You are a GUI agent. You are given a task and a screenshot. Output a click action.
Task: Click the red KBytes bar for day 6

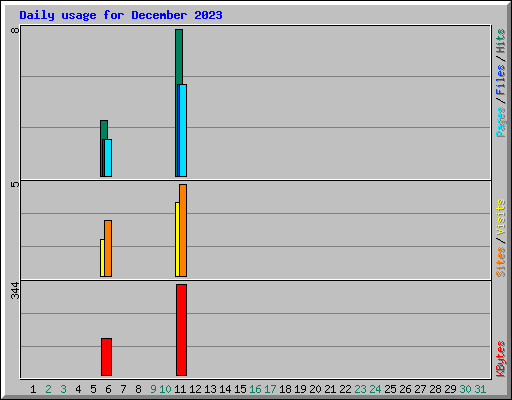pos(106,357)
